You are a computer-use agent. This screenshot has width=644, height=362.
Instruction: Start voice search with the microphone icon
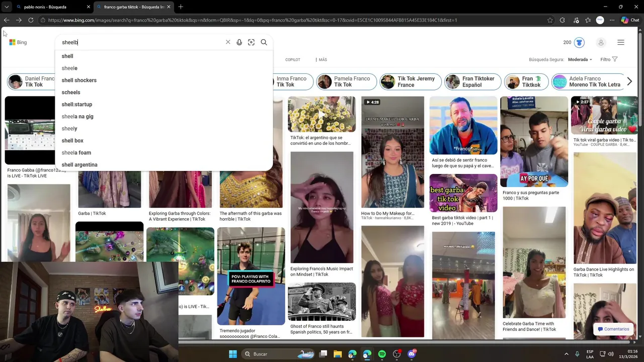[239, 42]
